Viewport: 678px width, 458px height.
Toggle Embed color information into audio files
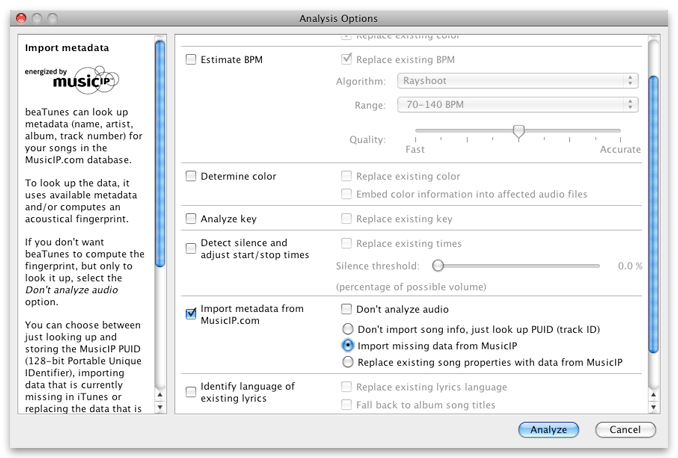[x=346, y=194]
